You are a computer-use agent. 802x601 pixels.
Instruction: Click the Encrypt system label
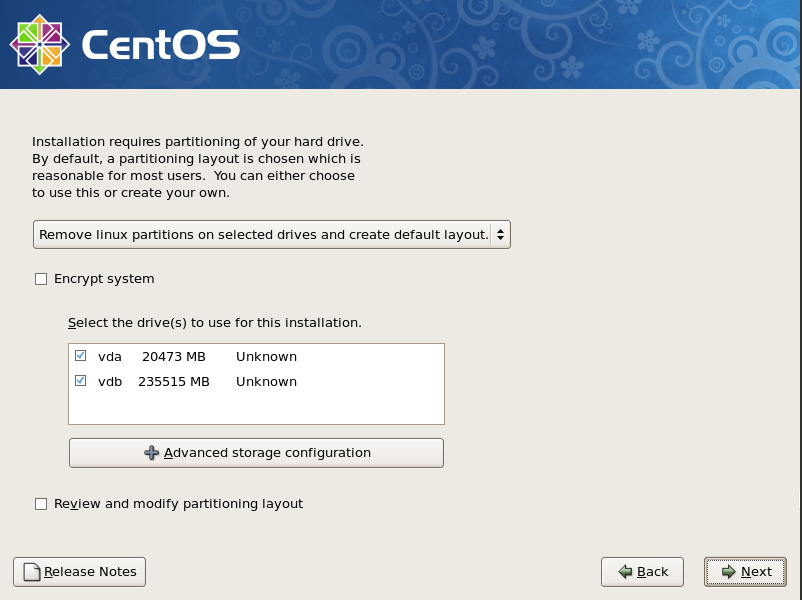(x=104, y=279)
